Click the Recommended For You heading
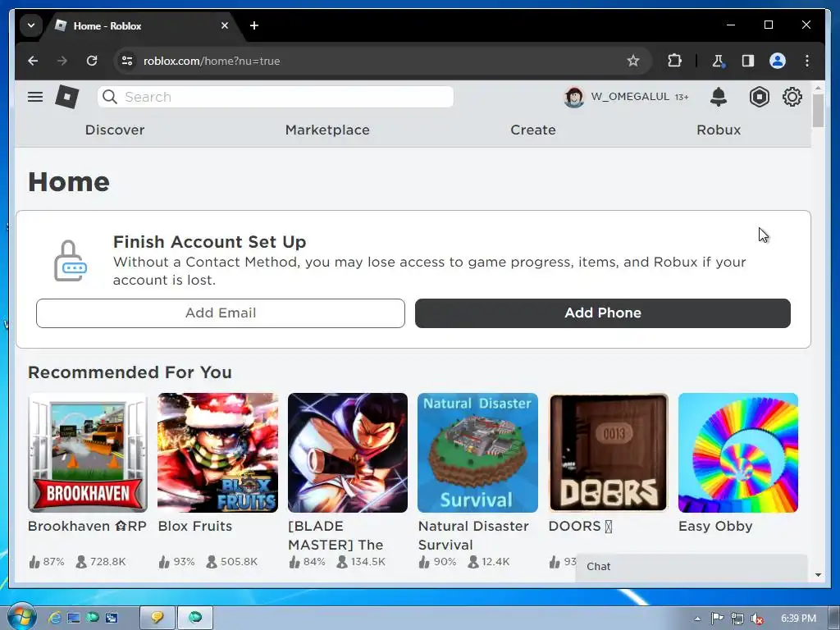Screen dimensions: 840x630 point(130,372)
